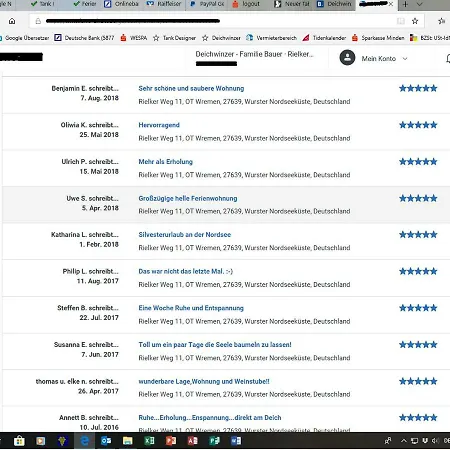Launch Outlook from the taskbar

click(x=106, y=441)
